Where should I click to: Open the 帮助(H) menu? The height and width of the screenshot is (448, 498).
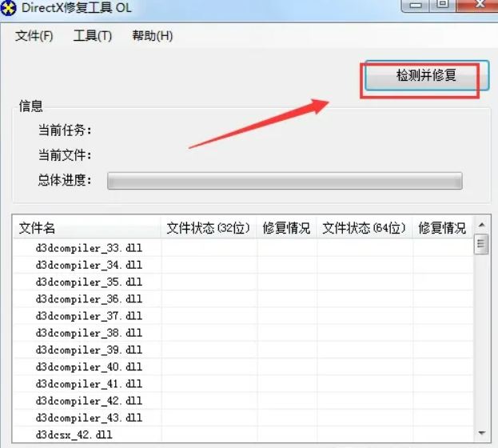[153, 36]
